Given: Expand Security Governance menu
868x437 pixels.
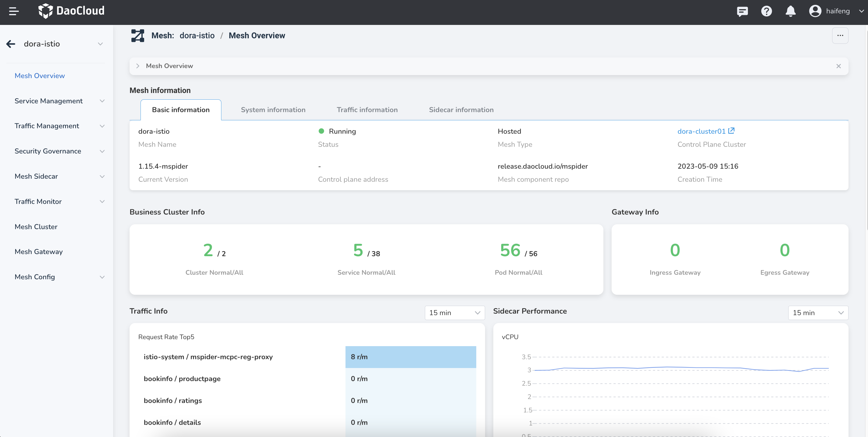Looking at the screenshot, I should pos(59,151).
